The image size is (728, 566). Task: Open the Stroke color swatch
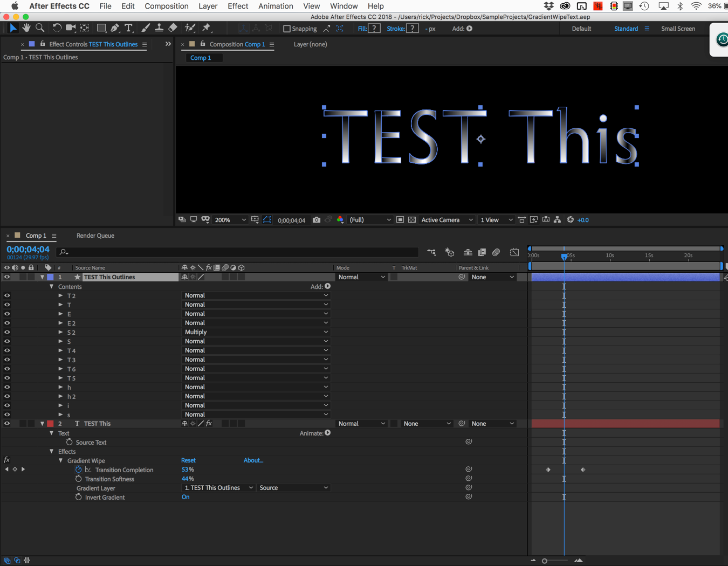click(413, 29)
